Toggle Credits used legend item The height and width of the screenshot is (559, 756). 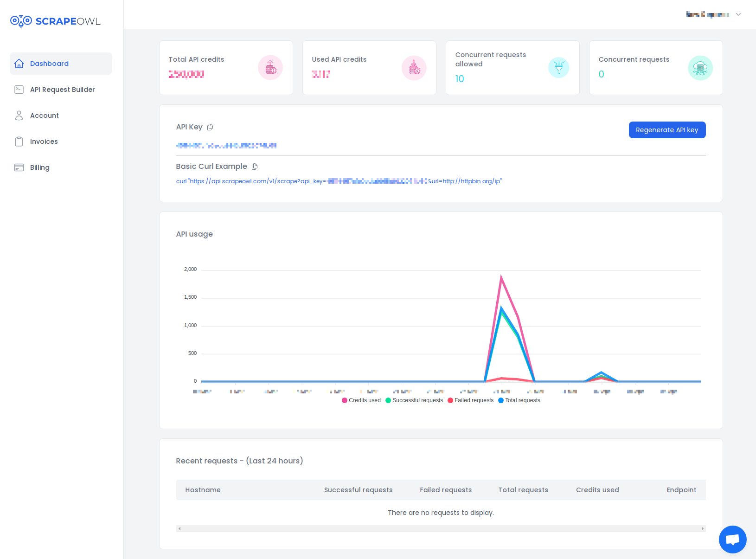tap(361, 400)
